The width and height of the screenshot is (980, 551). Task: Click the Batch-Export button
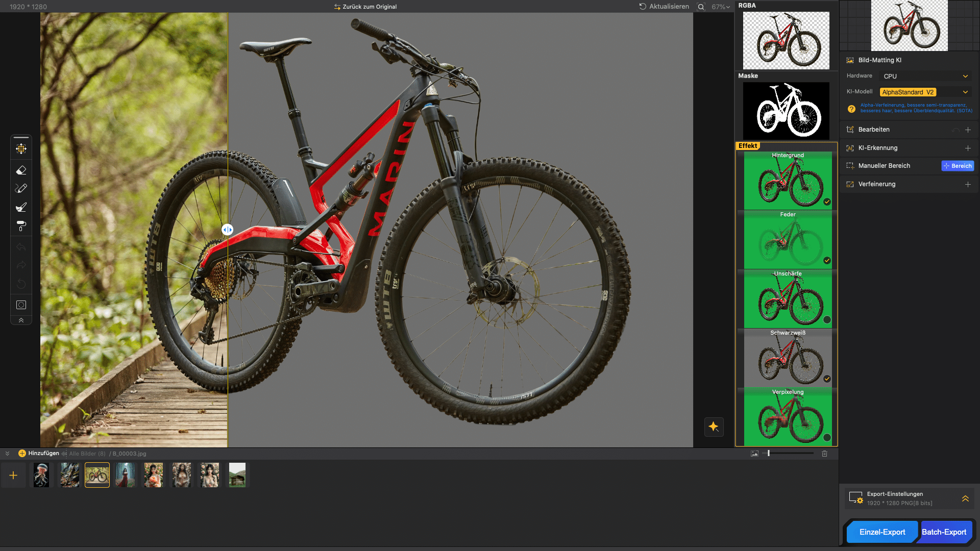pos(944,532)
